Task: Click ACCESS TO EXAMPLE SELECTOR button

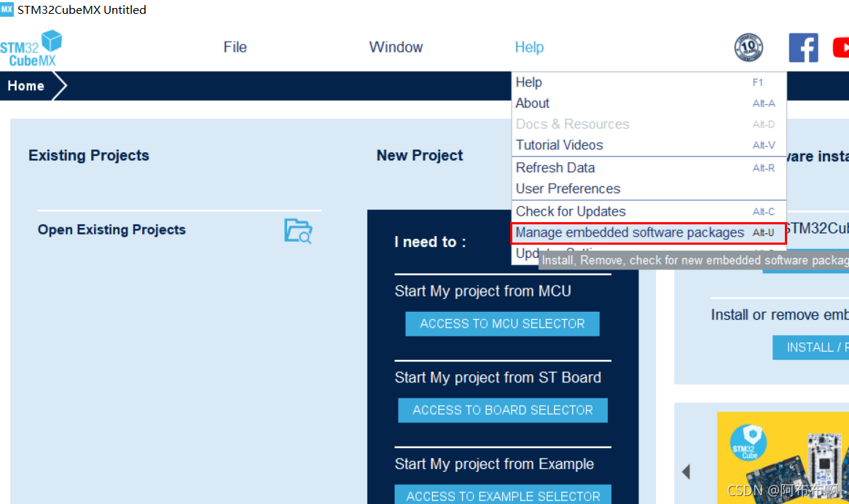Action: [502, 495]
